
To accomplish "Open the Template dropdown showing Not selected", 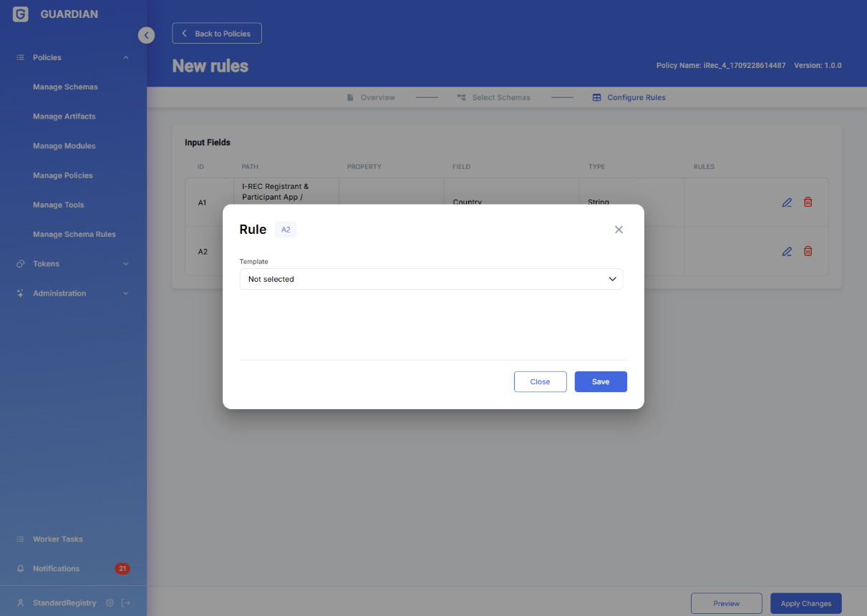I will coord(431,279).
